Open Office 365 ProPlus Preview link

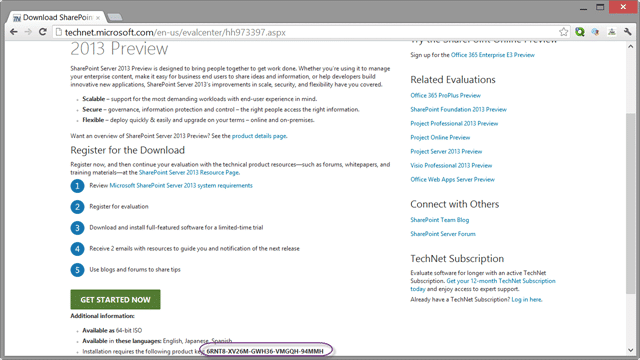pyautogui.click(x=445, y=96)
